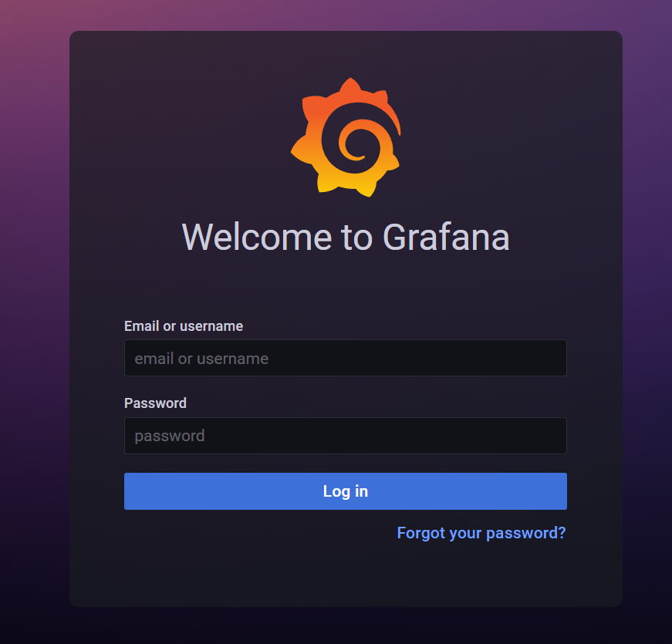The width and height of the screenshot is (672, 644).
Task: Place cursor in the password box
Action: pyautogui.click(x=346, y=436)
